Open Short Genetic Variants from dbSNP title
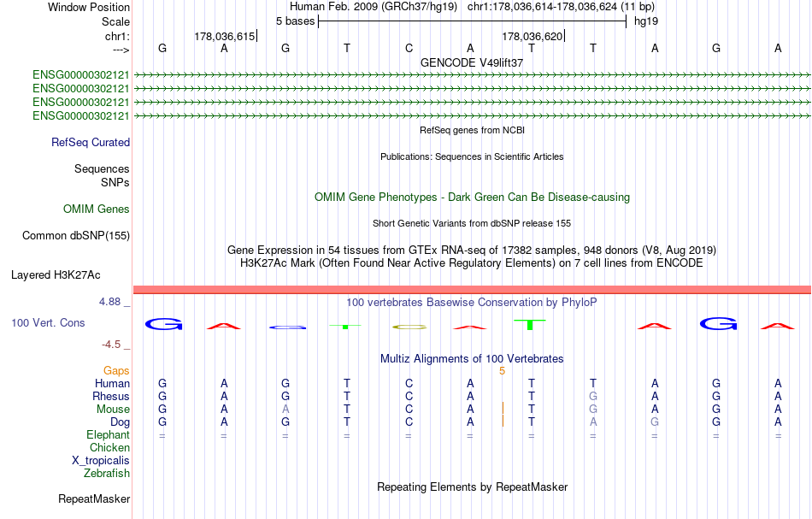The width and height of the screenshot is (812, 519). (472, 224)
